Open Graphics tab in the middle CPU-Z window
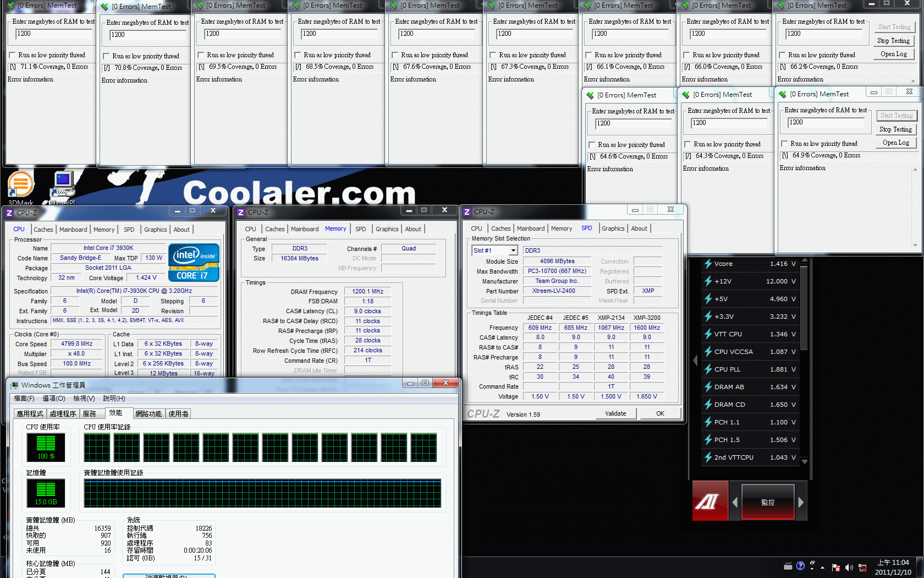This screenshot has height=578, width=924. pos(387,229)
